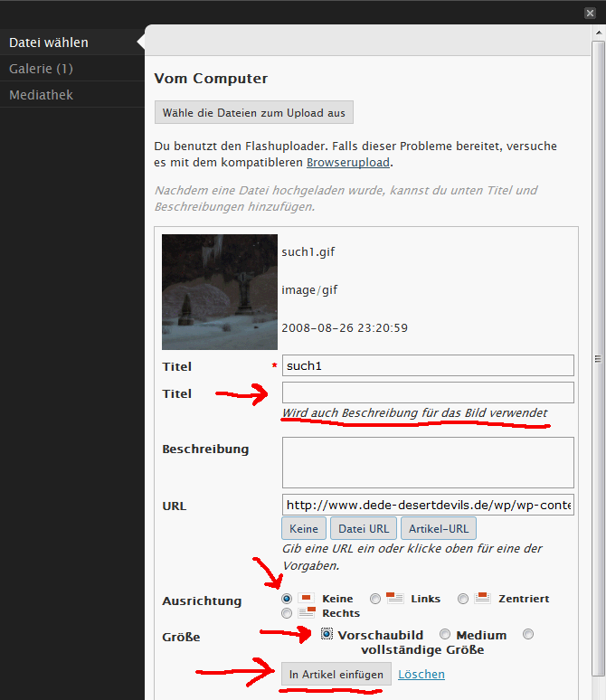Click the Löschen link
Image resolution: width=606 pixels, height=700 pixels.
click(421, 675)
